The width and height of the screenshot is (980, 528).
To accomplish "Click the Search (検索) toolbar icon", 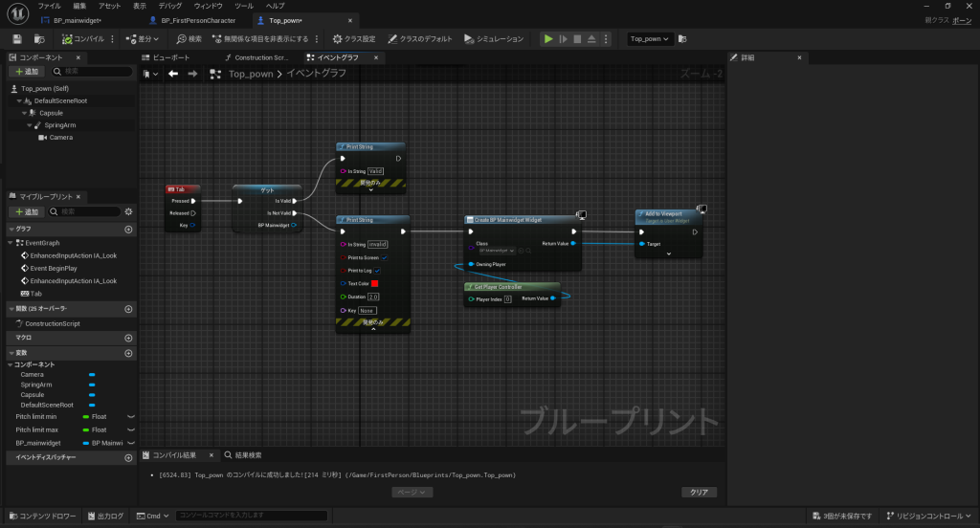I will point(182,39).
